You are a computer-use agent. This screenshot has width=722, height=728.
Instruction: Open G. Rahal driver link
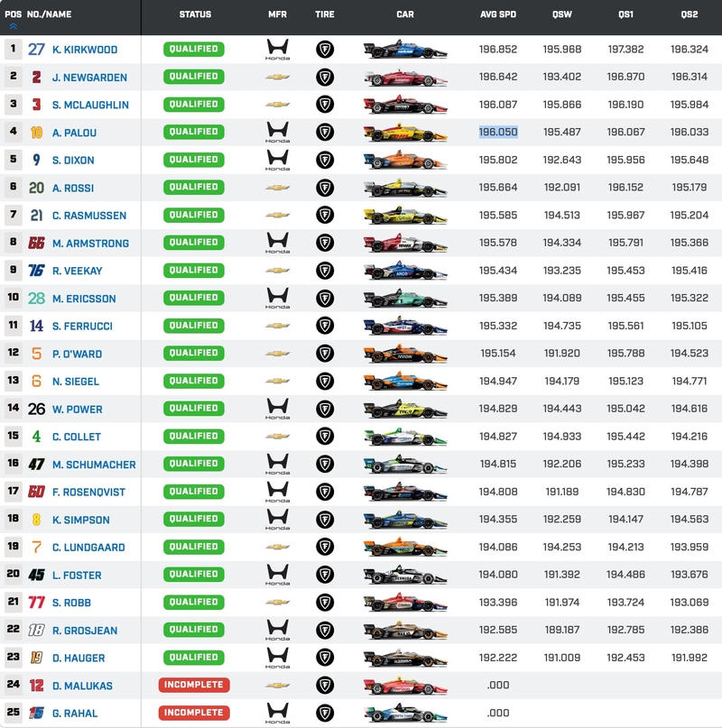click(75, 714)
